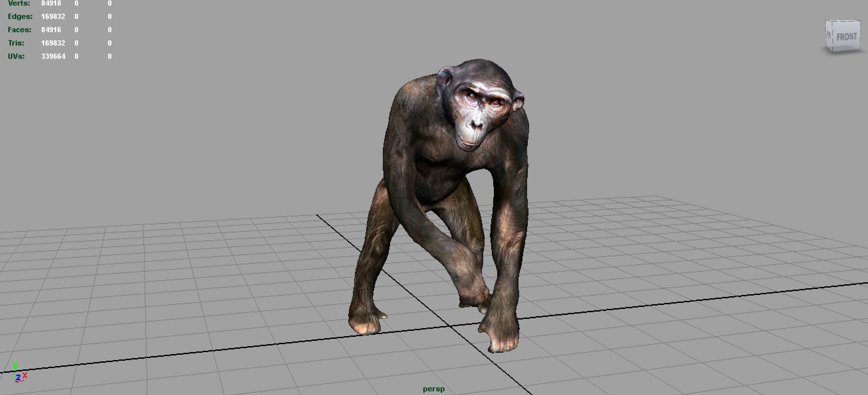Click the 169832 value in the Tris row
868x395 pixels.
[x=53, y=43]
